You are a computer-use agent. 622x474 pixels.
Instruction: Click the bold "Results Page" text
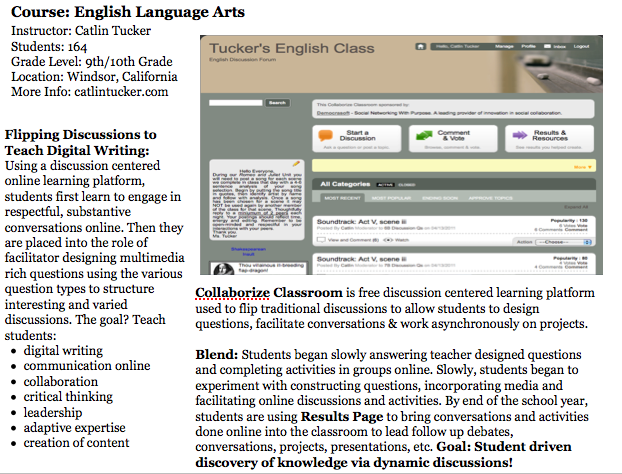pos(342,417)
